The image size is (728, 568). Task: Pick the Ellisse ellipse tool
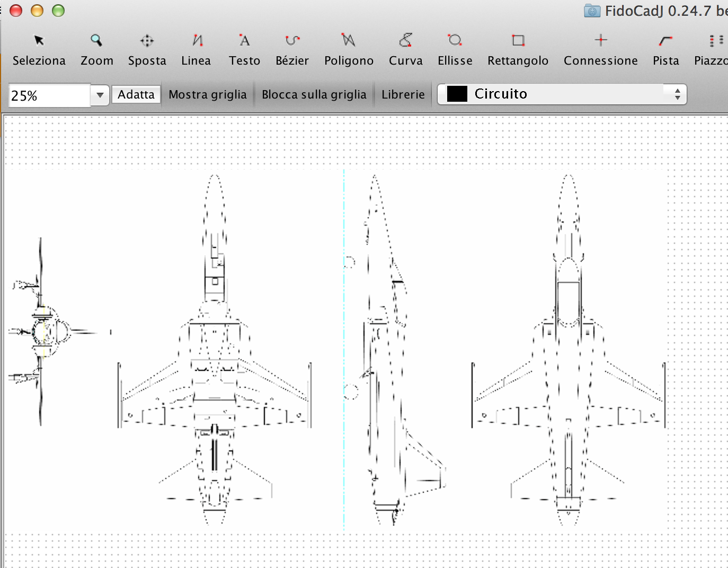pos(455,49)
